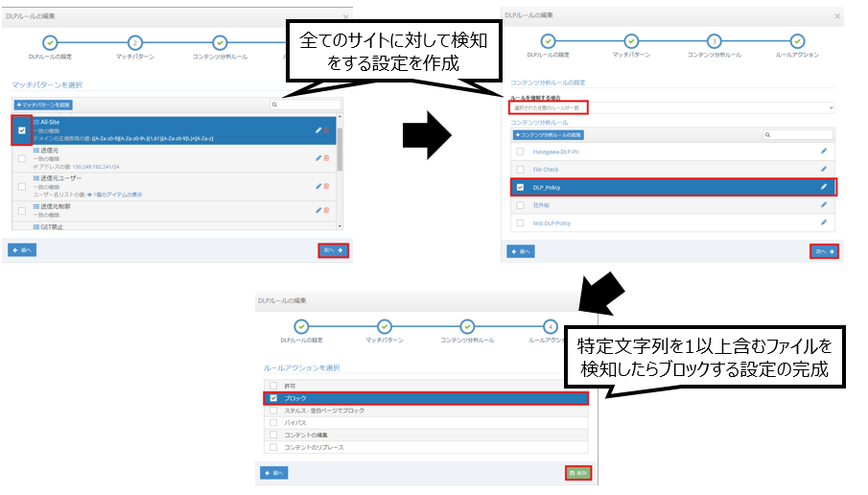Edit the All-Site match pattern with pencil icon
The image size is (868, 495).
(318, 130)
